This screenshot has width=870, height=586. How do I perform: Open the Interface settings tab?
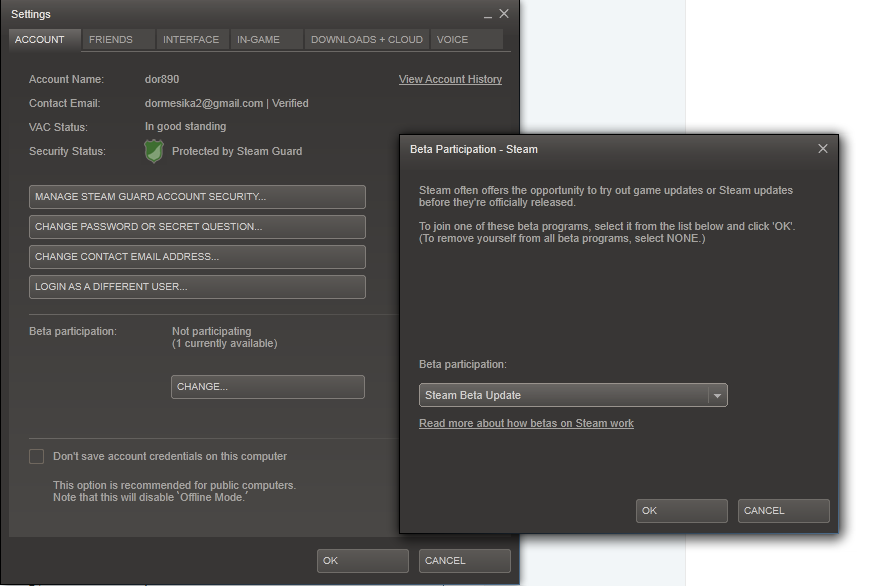191,40
